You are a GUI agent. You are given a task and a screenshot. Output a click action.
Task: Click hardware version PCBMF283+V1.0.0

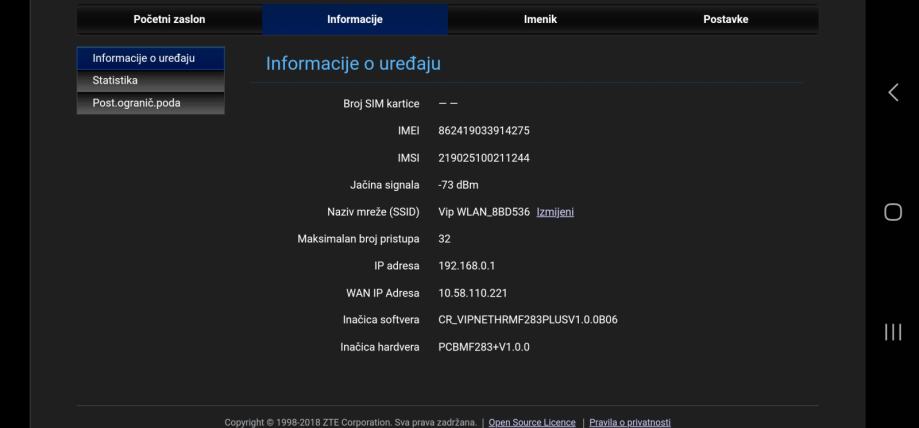tap(484, 347)
